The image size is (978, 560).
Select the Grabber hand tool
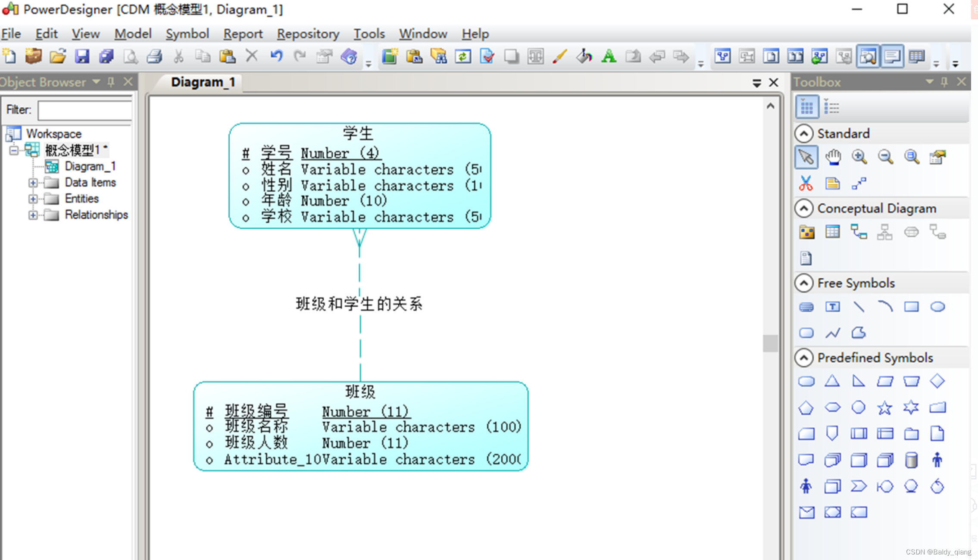tap(833, 156)
